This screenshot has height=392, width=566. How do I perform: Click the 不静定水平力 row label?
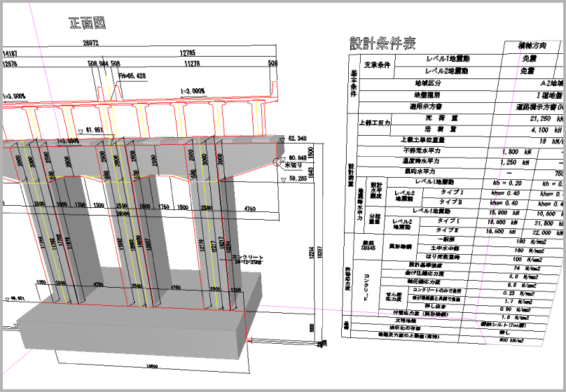point(422,150)
